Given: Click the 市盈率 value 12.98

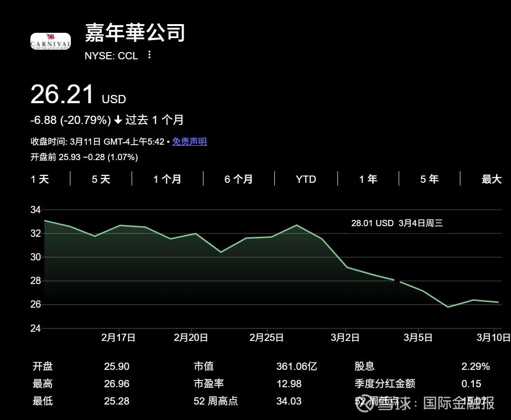Looking at the screenshot, I should pos(289,383).
